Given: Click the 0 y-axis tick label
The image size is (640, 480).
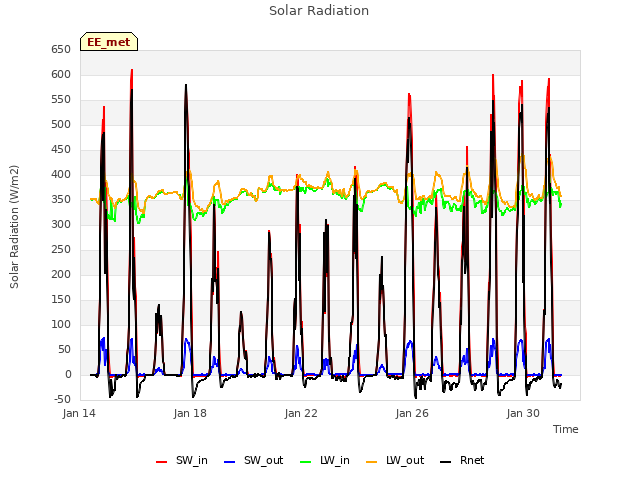Looking at the screenshot, I should (69, 374).
